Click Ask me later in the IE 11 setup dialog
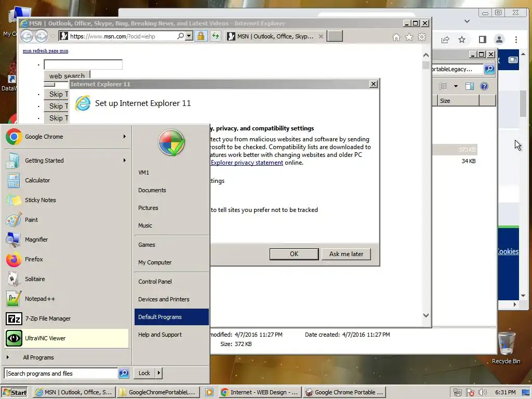The height and width of the screenshot is (399, 532). click(346, 254)
